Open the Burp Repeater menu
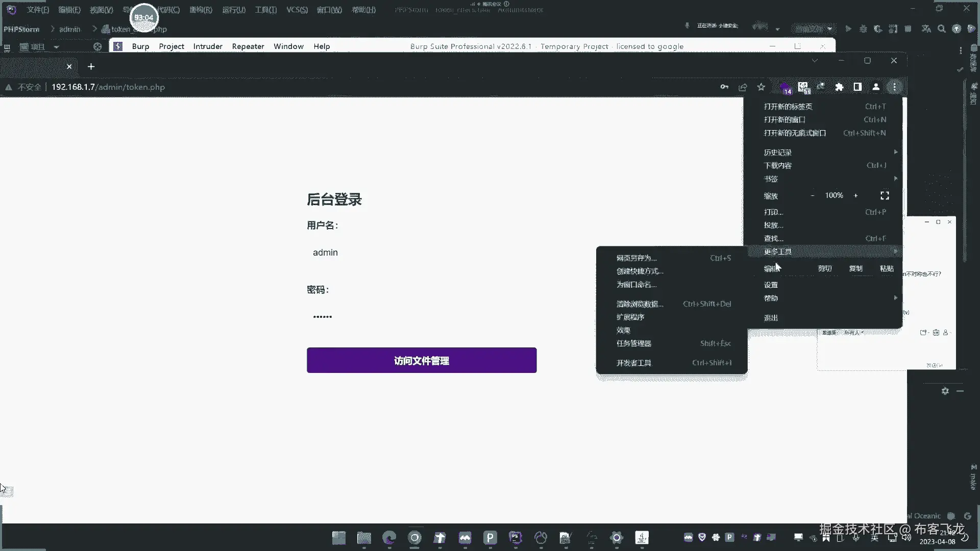This screenshot has width=980, height=551. [248, 46]
